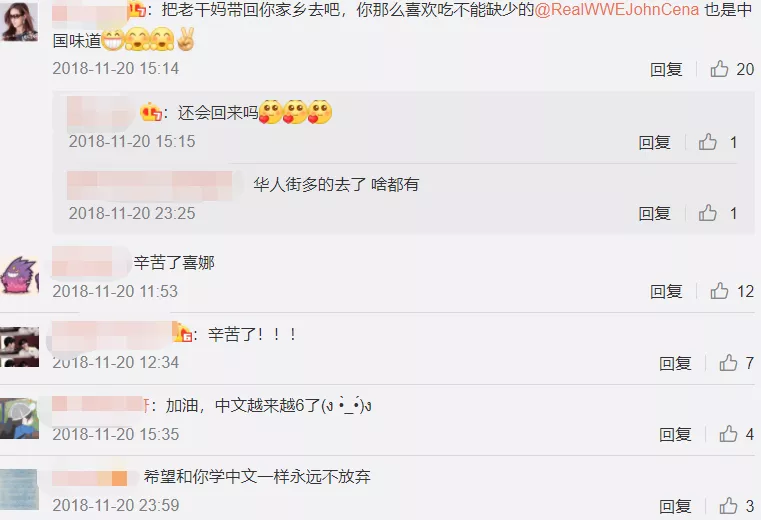Reply to the 加油 comment at 15:35
761x520 pixels.
[675, 434]
